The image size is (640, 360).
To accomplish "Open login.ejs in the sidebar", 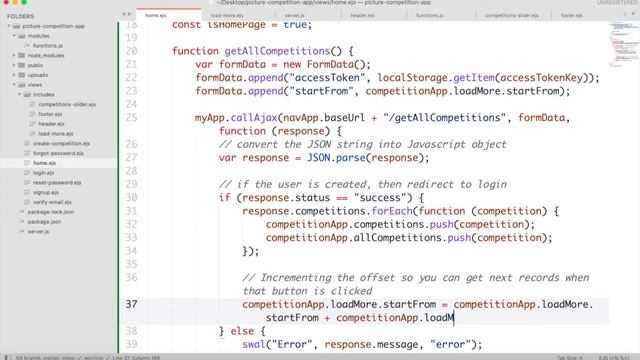I will click(43, 173).
